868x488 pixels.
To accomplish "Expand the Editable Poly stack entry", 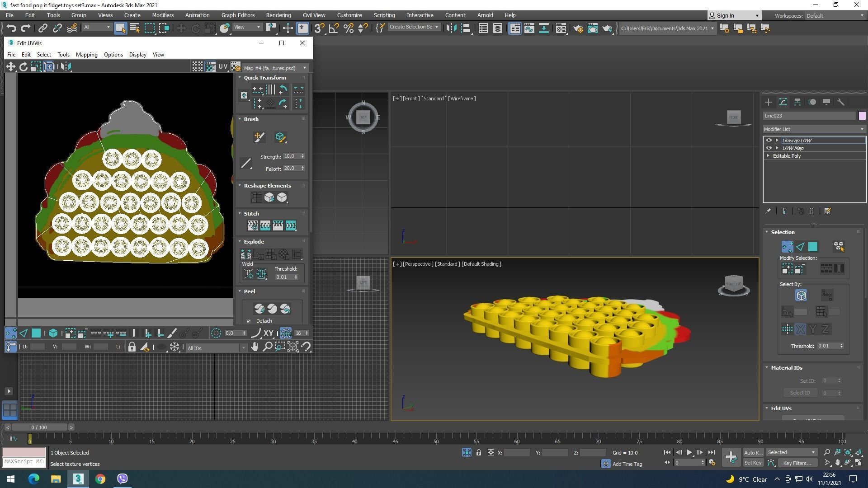I will tap(768, 156).
